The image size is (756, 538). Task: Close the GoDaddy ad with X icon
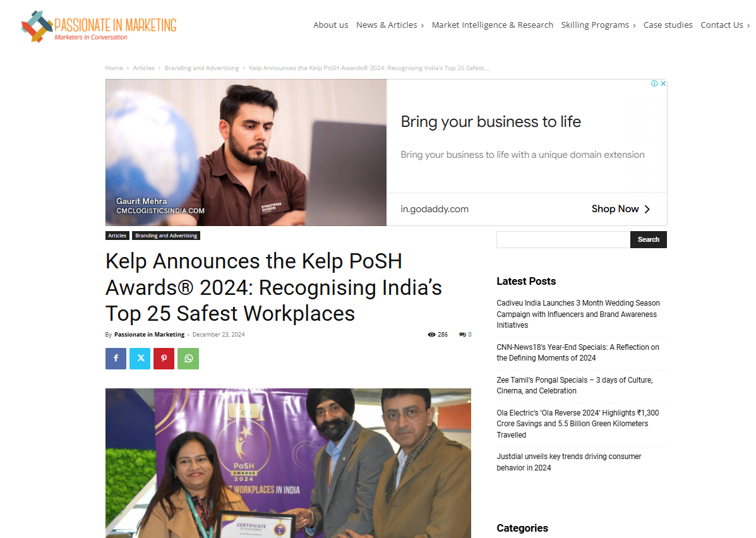(663, 83)
